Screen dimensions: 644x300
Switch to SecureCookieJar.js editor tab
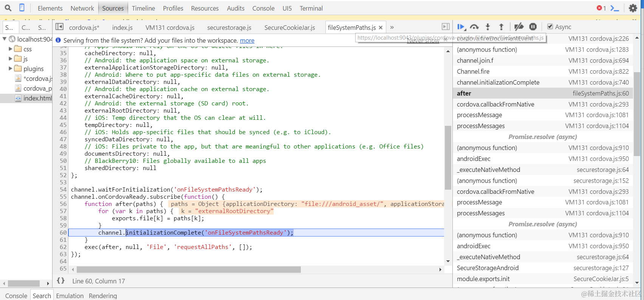tap(290, 28)
